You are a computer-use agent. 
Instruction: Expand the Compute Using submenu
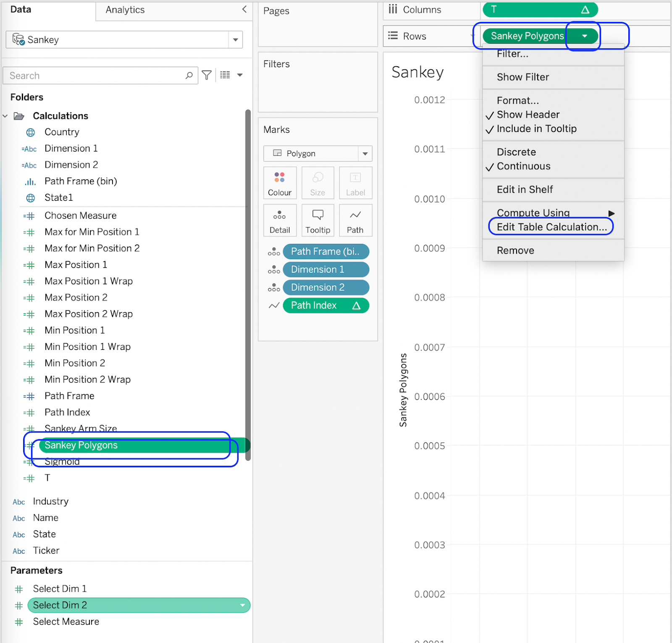pyautogui.click(x=553, y=213)
